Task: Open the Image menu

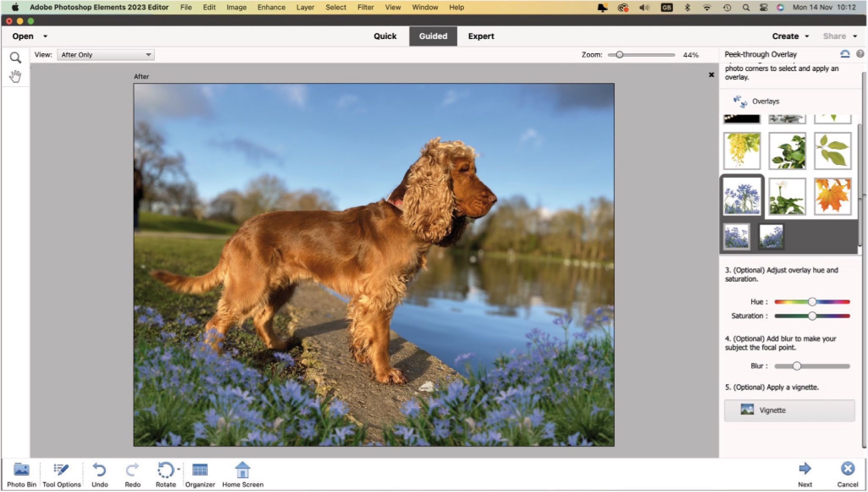Action: 236,7
